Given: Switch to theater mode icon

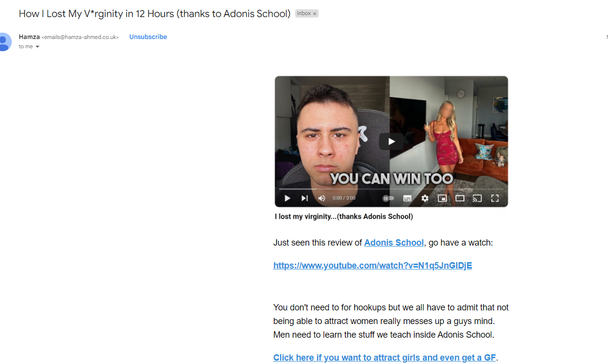Looking at the screenshot, I should [460, 198].
